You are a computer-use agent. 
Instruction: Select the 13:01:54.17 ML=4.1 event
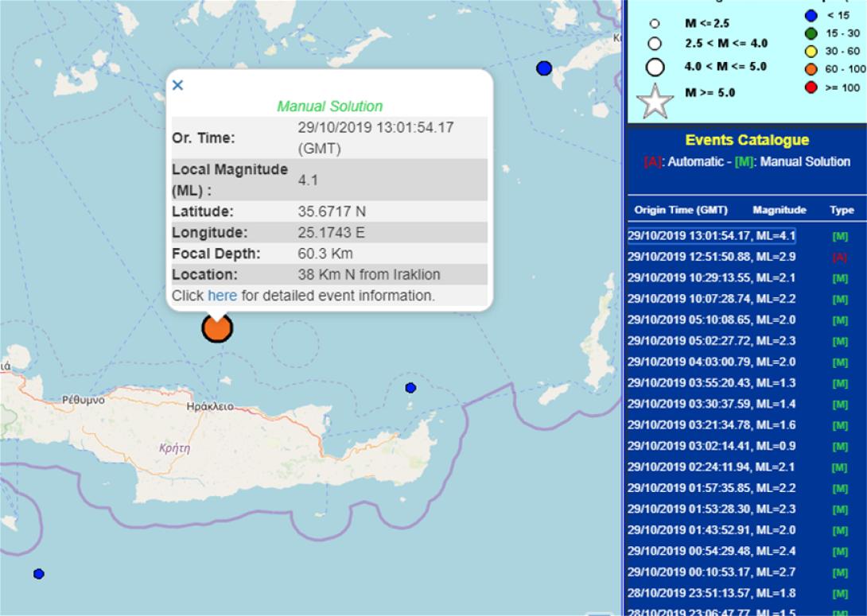click(x=711, y=236)
